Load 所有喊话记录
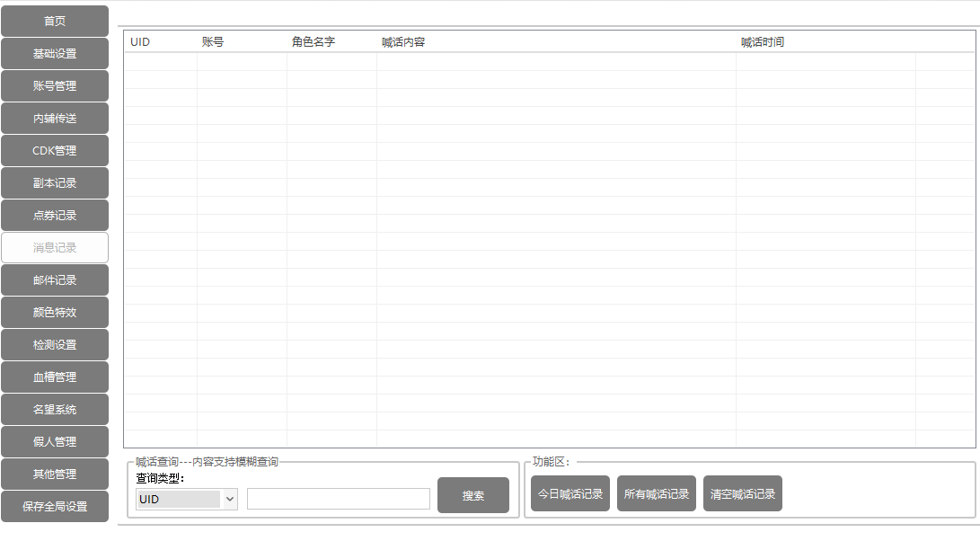Screen dimensions: 980x541 [657, 494]
